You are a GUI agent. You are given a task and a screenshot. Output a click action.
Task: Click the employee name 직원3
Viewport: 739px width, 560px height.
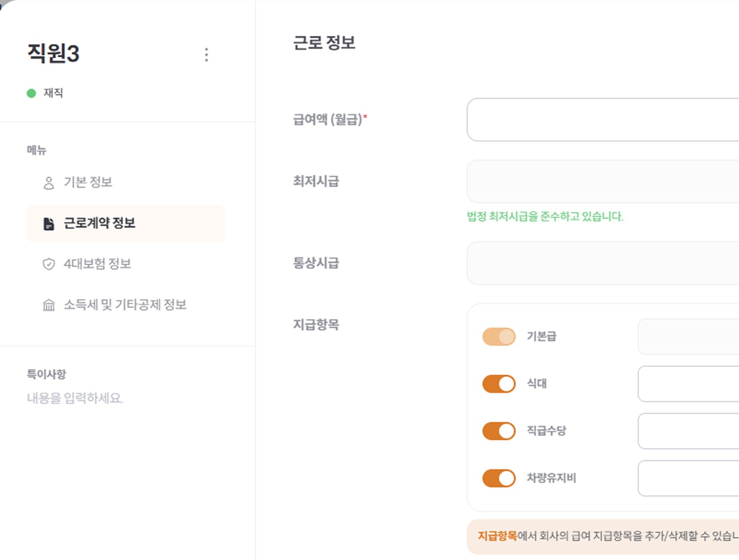click(x=53, y=53)
